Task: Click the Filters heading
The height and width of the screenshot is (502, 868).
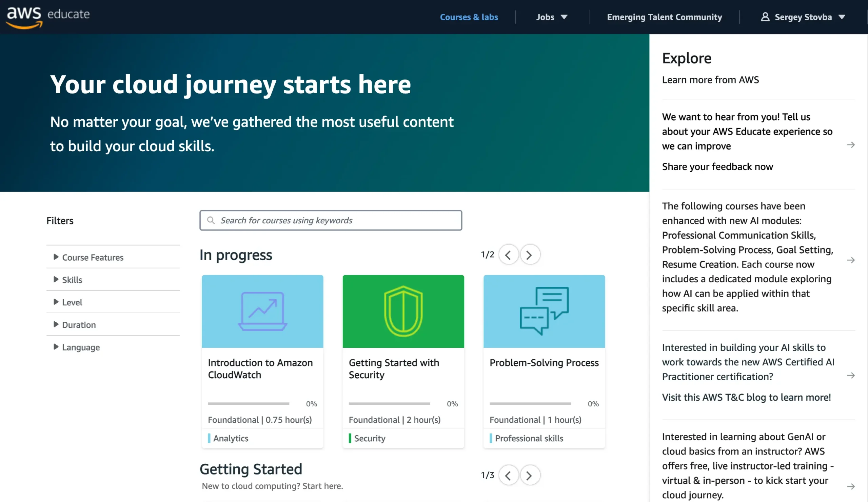Action: [60, 221]
